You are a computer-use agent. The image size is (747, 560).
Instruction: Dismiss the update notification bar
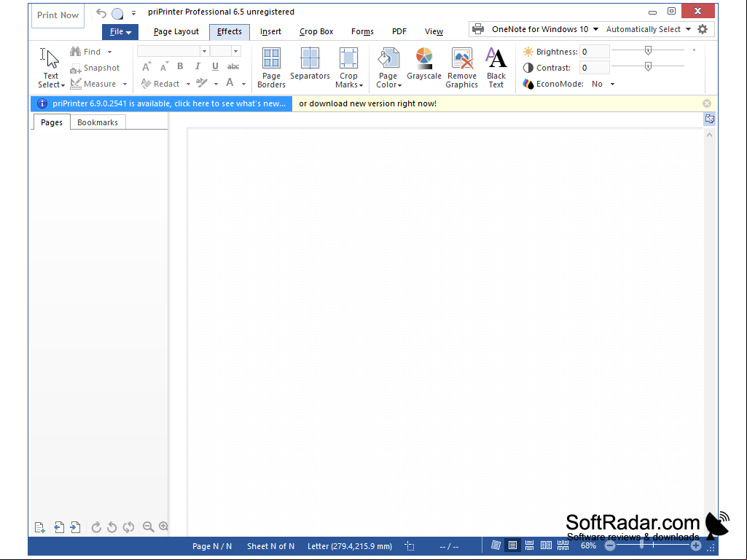coord(707,103)
